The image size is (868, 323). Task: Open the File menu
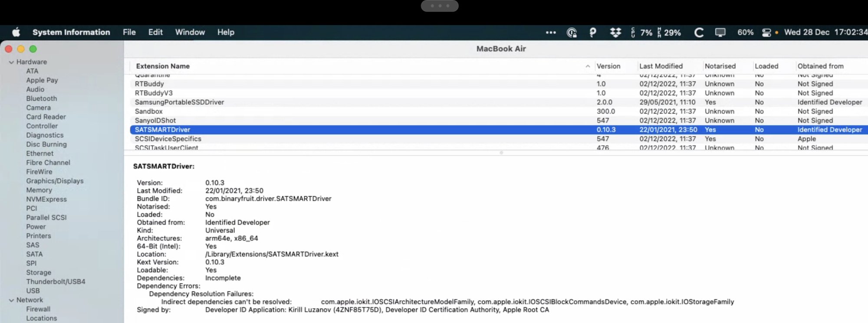coord(129,32)
